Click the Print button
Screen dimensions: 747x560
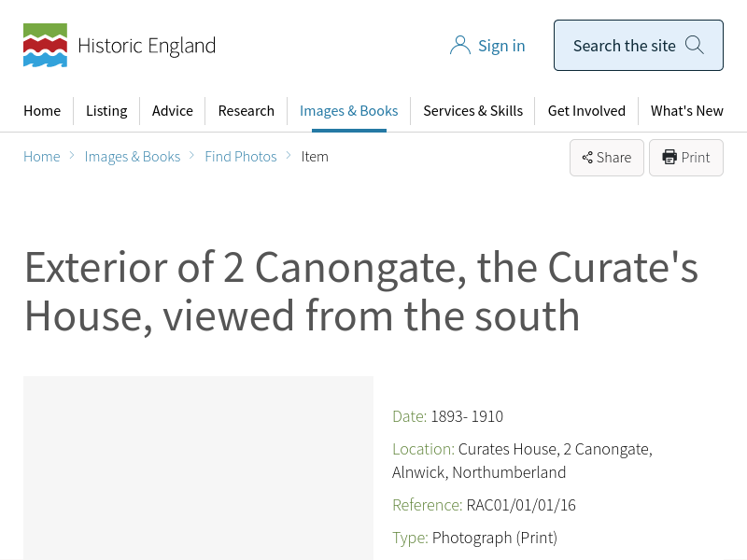686,158
